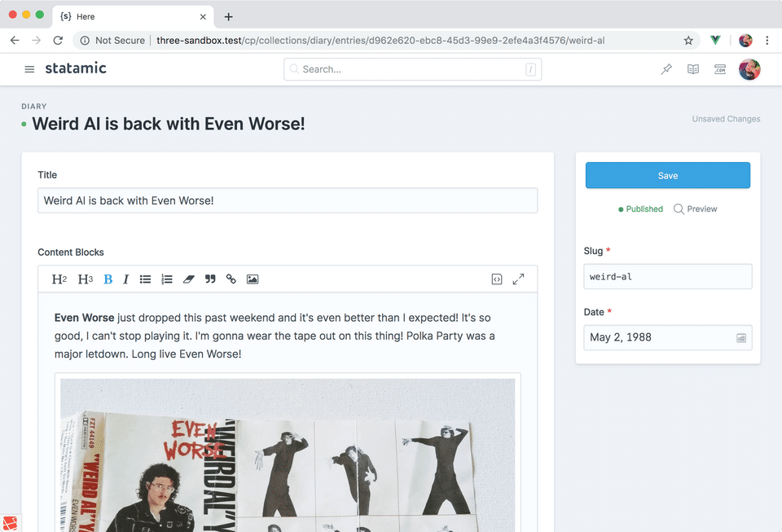This screenshot has height=532, width=782.
Task: Reload the browser page
Action: 58,41
